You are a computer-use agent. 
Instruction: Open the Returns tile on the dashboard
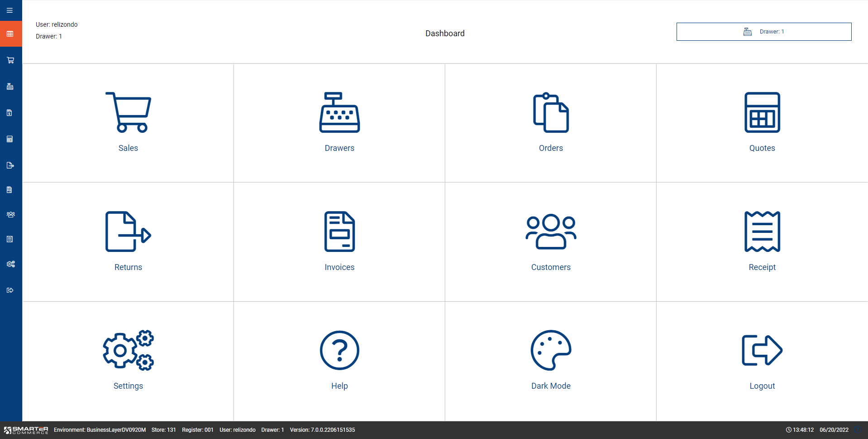coord(128,242)
